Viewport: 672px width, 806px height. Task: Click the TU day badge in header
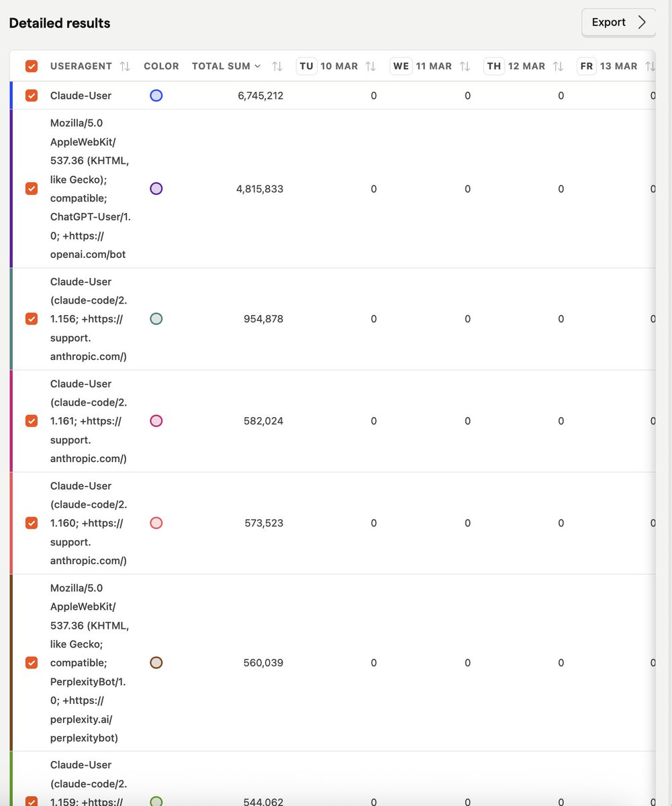(306, 66)
